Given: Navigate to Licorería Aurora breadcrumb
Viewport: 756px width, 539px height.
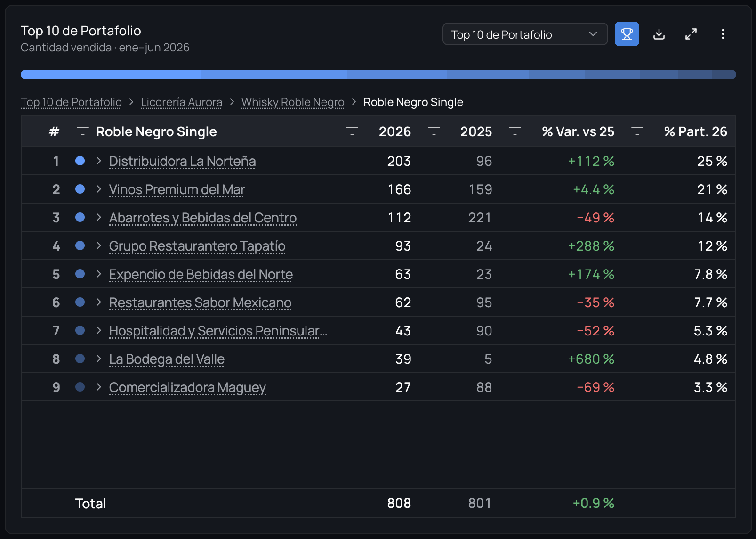Looking at the screenshot, I should click(x=181, y=102).
